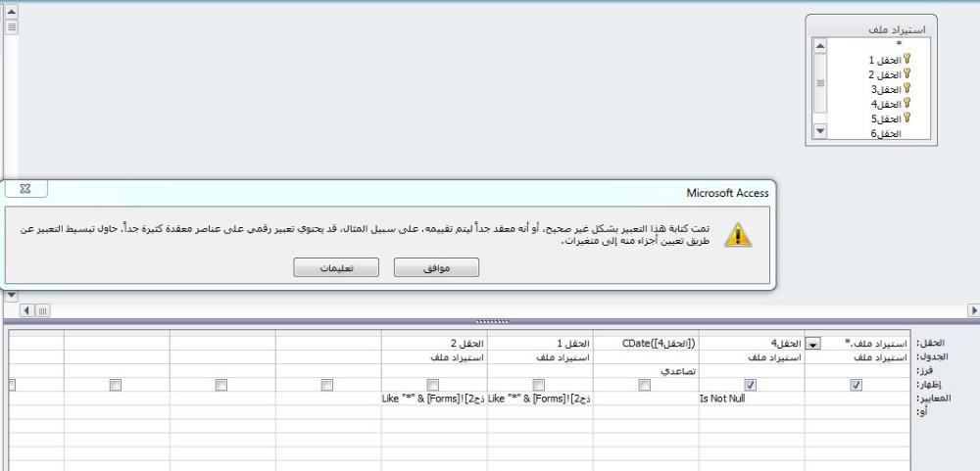
Task: Select the asterisk all-fields entry in table list
Action: [x=898, y=45]
